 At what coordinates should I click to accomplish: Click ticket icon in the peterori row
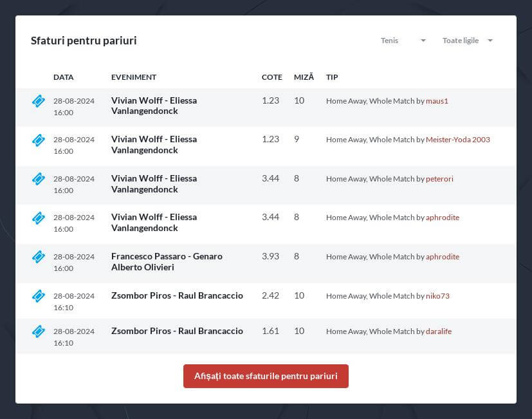[39, 179]
